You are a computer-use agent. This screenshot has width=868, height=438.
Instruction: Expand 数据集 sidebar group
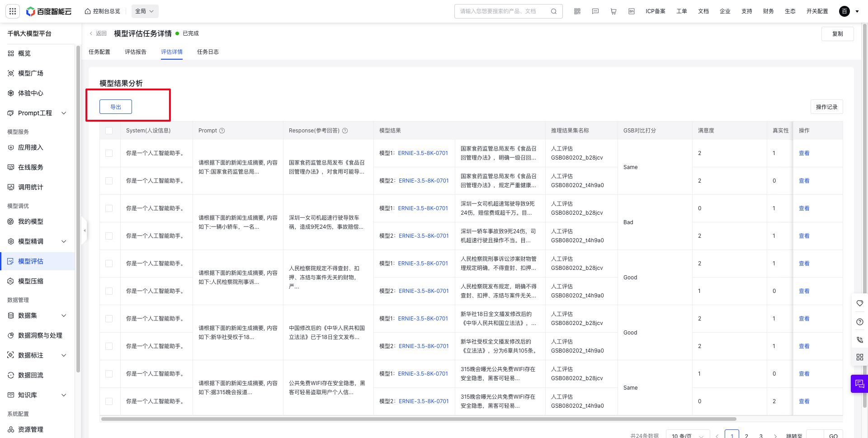(x=64, y=316)
